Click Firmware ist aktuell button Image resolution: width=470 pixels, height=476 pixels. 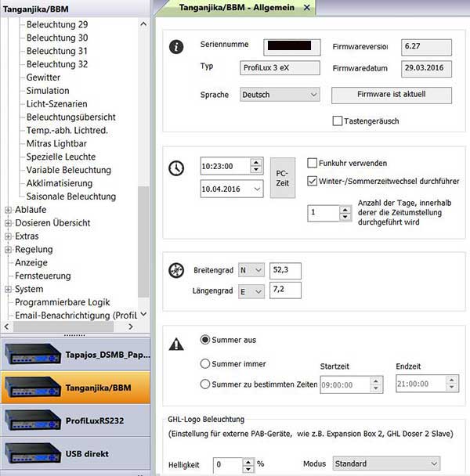tap(392, 96)
